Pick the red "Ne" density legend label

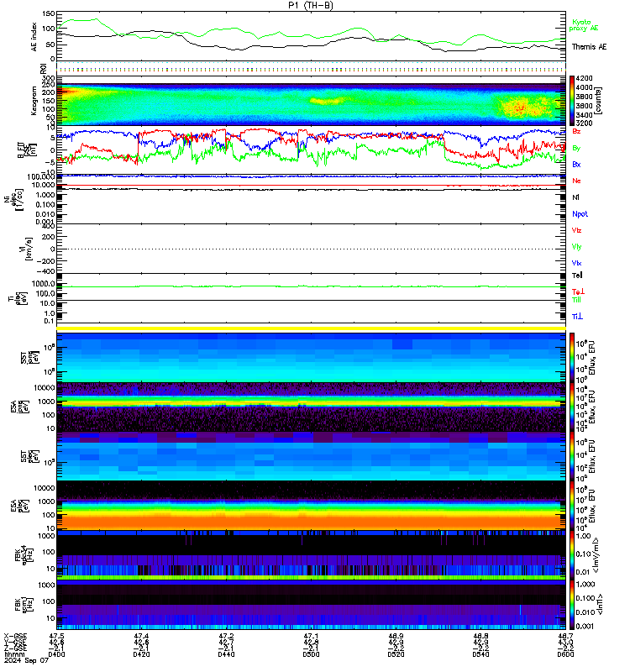click(x=576, y=181)
